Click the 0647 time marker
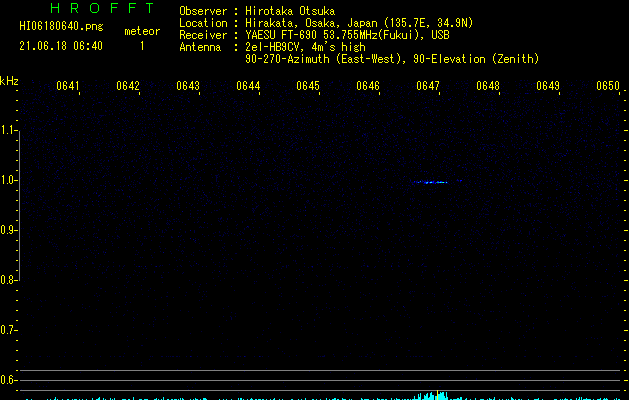The height and width of the screenshot is (400, 629). pyautogui.click(x=428, y=86)
